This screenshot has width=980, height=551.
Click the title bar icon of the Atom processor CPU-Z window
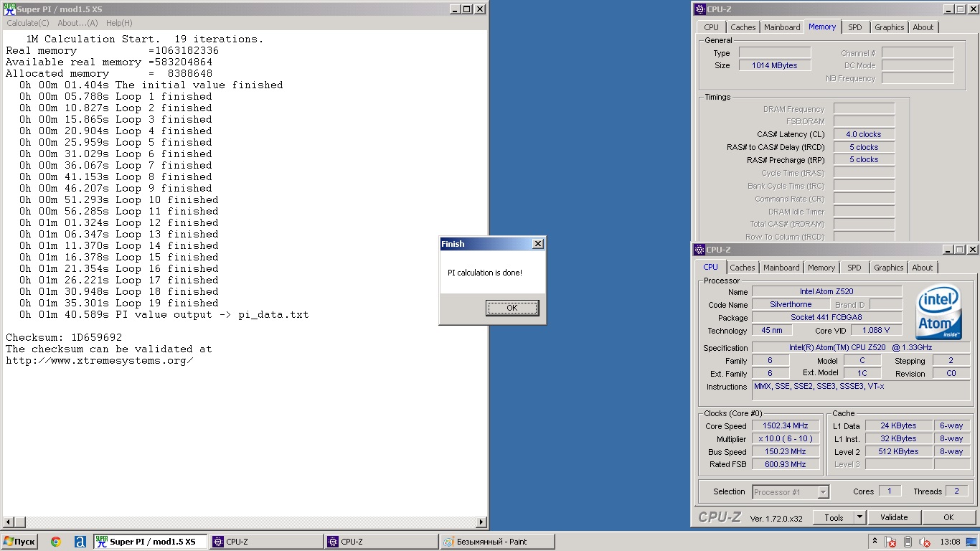699,250
